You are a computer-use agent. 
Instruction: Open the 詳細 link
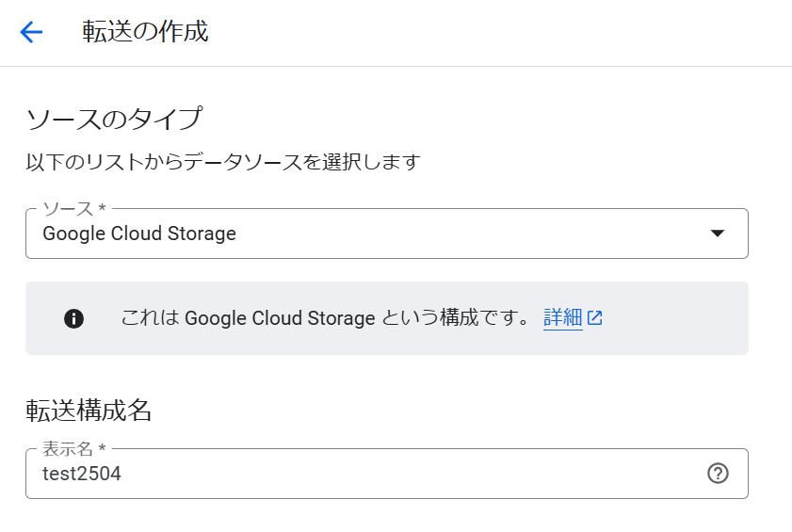(562, 317)
